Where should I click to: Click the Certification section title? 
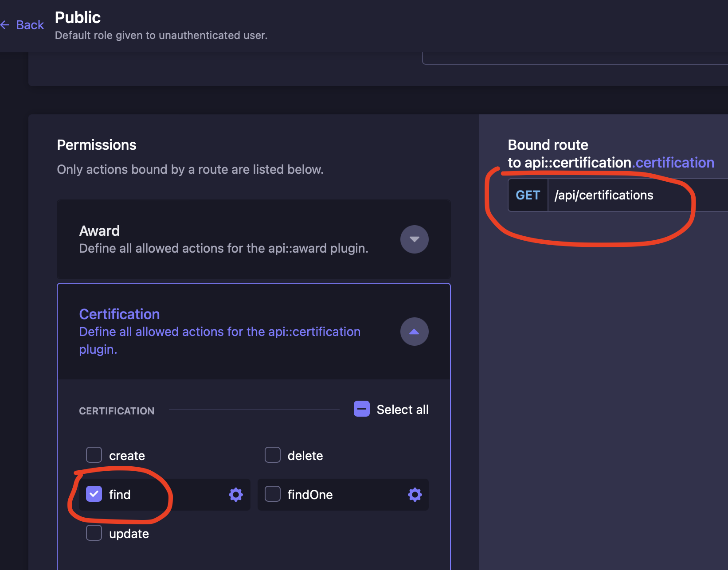[119, 314]
